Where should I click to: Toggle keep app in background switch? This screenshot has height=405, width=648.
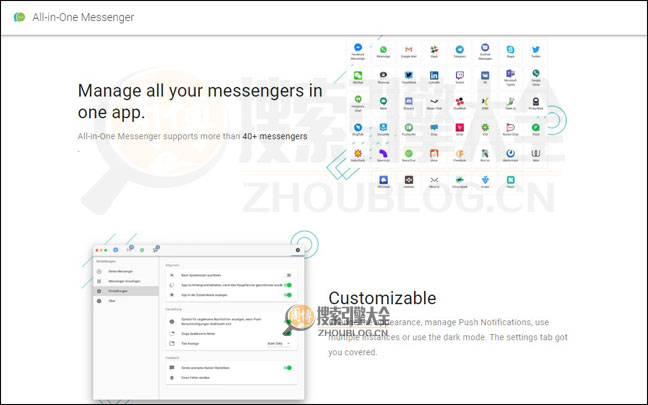tap(288, 285)
